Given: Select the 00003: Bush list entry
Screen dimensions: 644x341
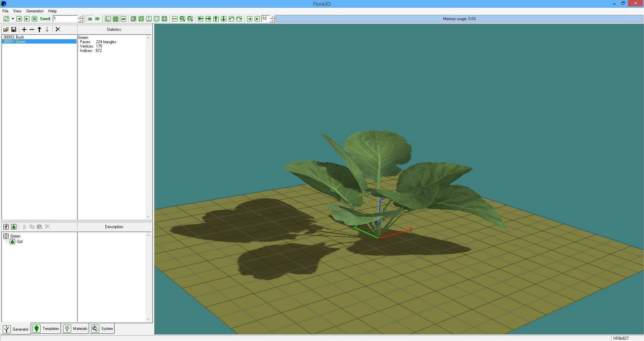Looking at the screenshot, I should click(39, 37).
